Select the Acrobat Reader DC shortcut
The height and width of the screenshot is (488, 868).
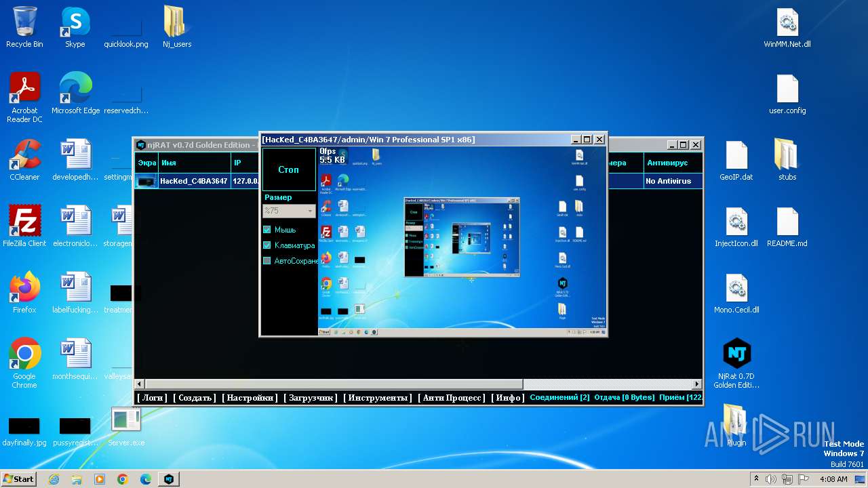[x=24, y=98]
